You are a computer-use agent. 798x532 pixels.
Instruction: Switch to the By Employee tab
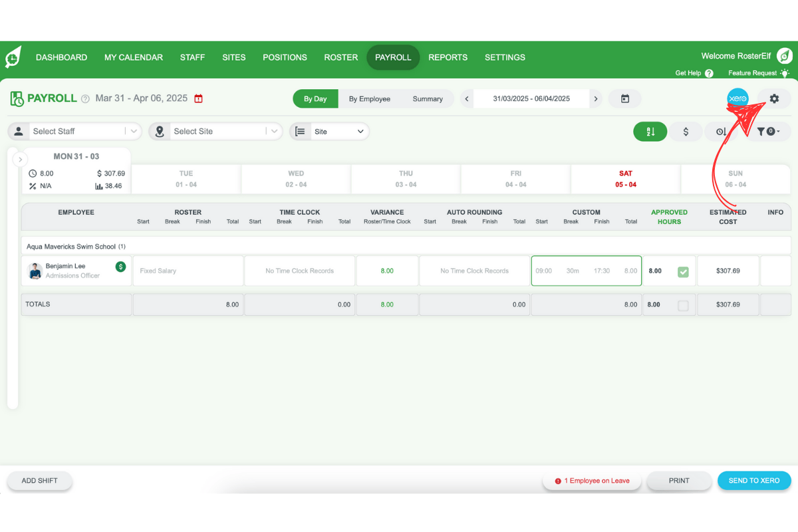pos(370,98)
